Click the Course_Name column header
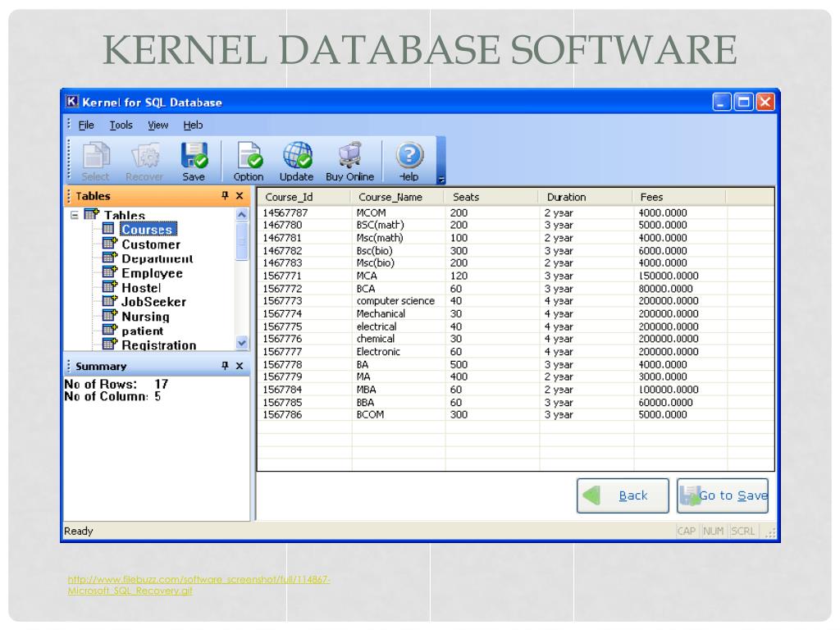Viewport: 840px width, 630px height. 397,197
